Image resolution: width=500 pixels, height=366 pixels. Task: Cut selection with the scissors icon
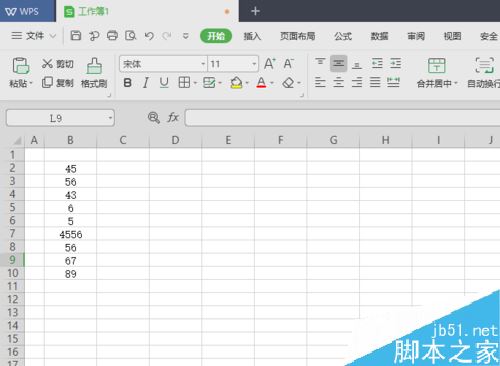pos(47,63)
